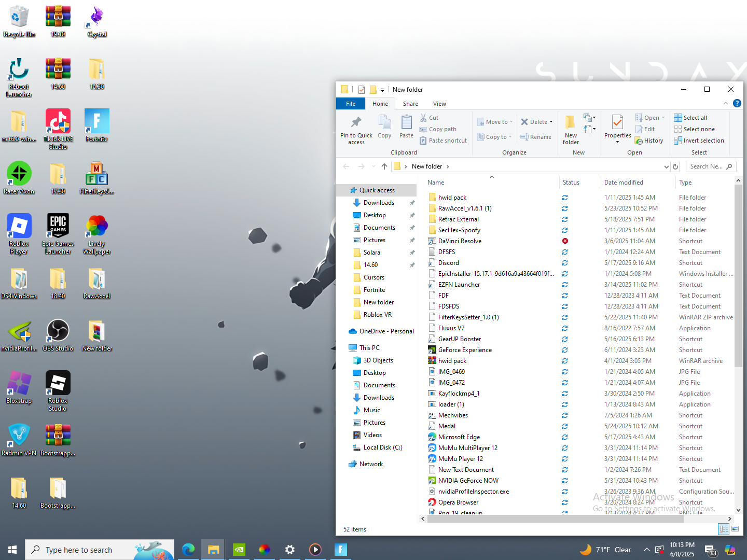
Task: Open the Move to dropdown
Action: tap(495, 122)
